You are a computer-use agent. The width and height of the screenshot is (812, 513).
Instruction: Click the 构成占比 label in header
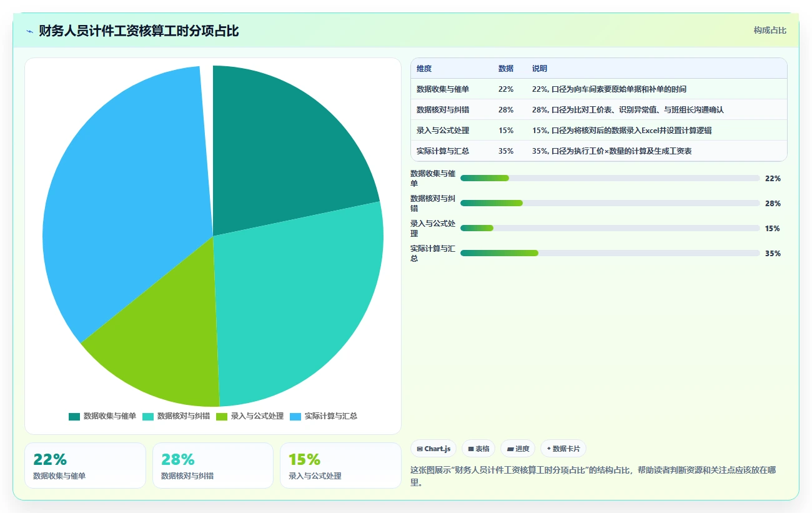[x=770, y=30]
